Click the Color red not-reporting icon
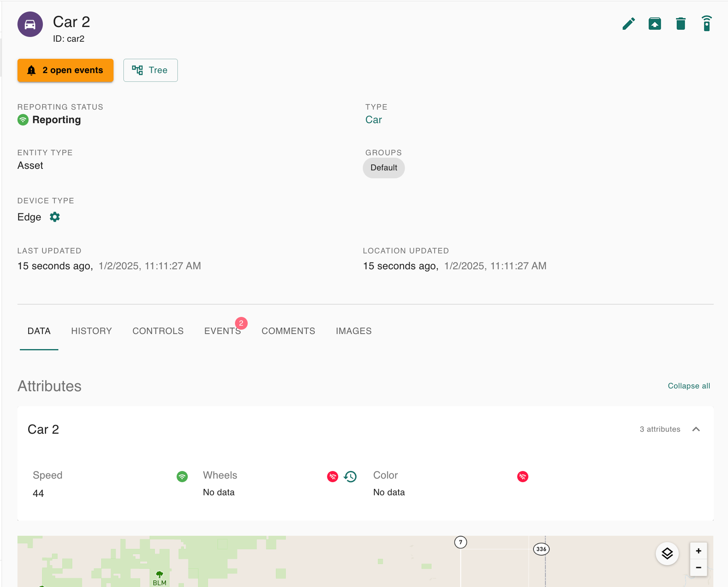728x587 pixels. 522,476
